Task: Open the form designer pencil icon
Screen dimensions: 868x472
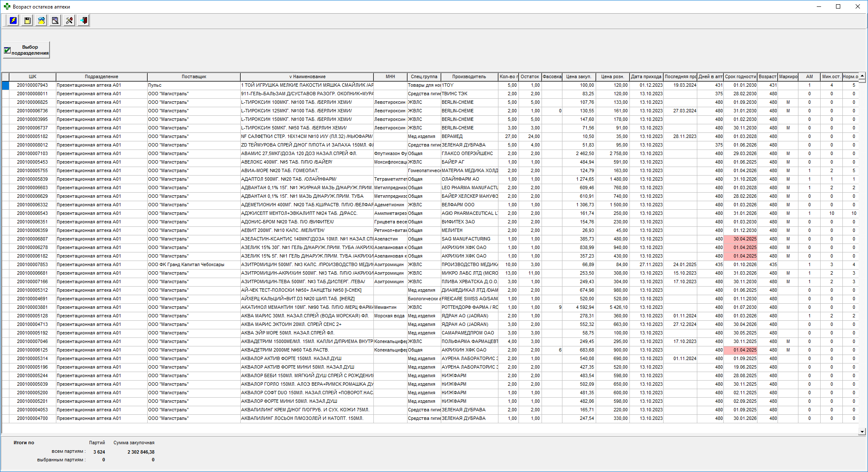Action: 55,21
